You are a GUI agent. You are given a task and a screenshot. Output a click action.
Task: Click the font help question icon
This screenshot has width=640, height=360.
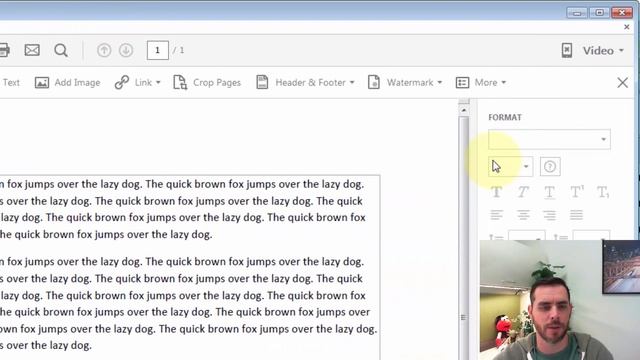pyautogui.click(x=550, y=167)
